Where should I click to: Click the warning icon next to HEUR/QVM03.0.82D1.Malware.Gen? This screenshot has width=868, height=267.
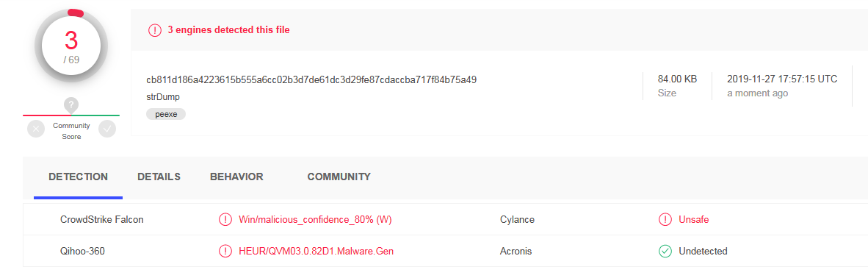pyautogui.click(x=225, y=251)
